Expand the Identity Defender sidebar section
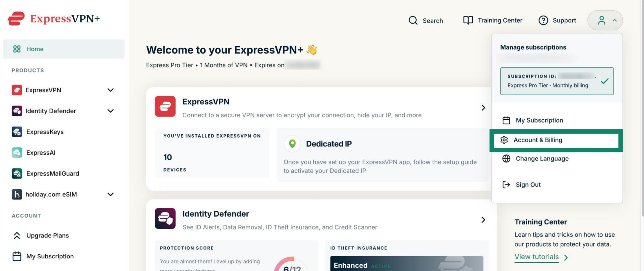The image size is (644, 271). (110, 111)
